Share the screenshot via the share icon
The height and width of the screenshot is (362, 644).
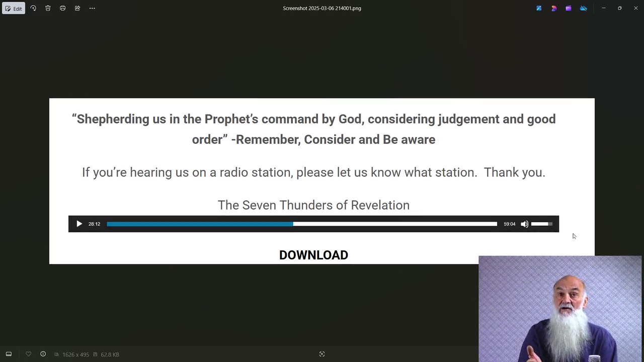(x=77, y=9)
